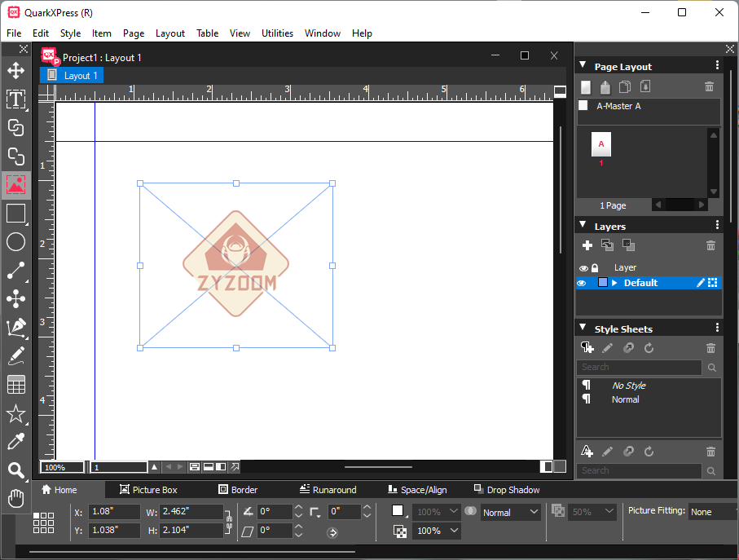Viewport: 739px width, 560px height.
Task: Select the Eyedropper tool
Action: pos(16,442)
